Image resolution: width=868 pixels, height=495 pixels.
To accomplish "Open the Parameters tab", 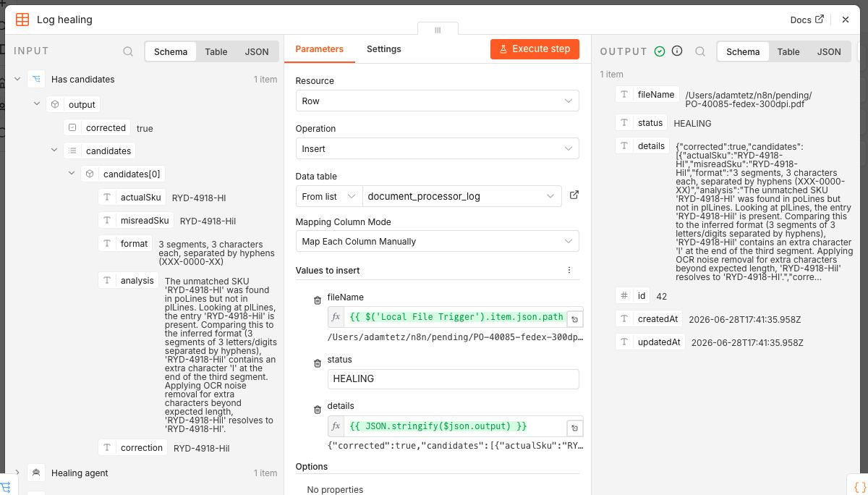I will (x=319, y=48).
